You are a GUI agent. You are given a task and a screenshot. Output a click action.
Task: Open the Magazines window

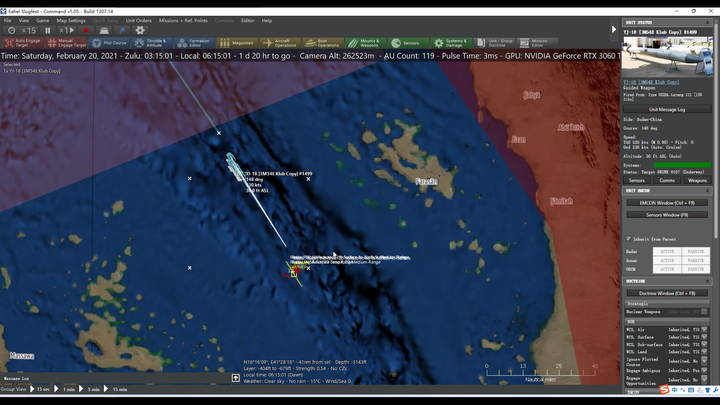coord(240,43)
